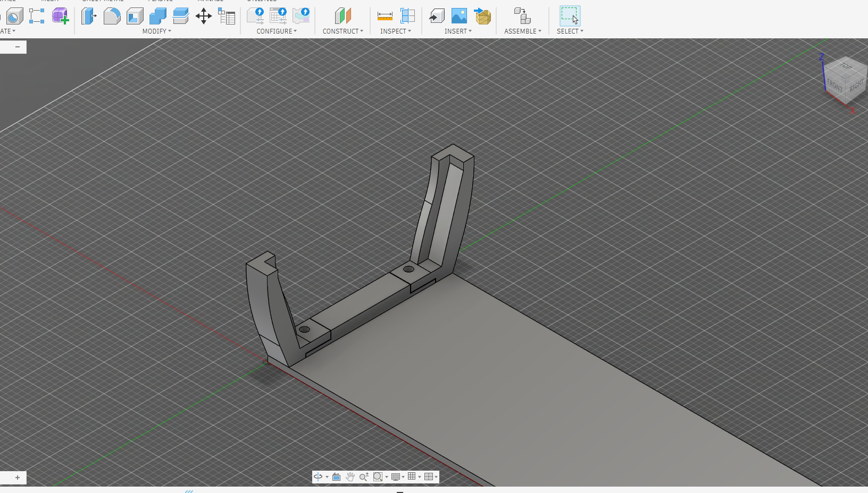
Task: Click the Look At icon
Action: click(x=336, y=476)
